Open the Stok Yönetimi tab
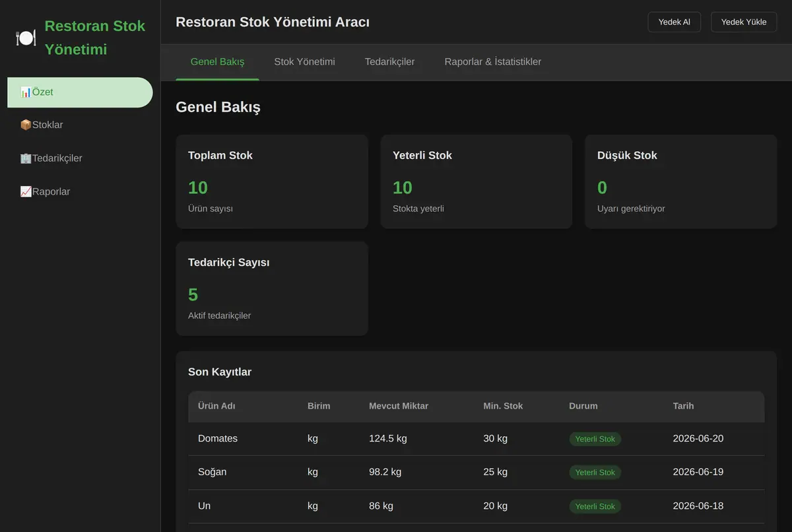This screenshot has width=792, height=532. coord(304,62)
